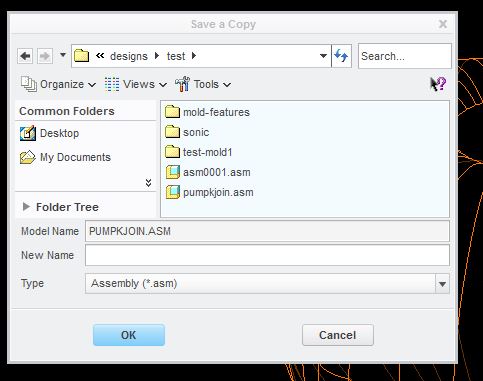Screen dimensions: 483x381
Task: Open My Documents common folder
Action: [x=65, y=157]
